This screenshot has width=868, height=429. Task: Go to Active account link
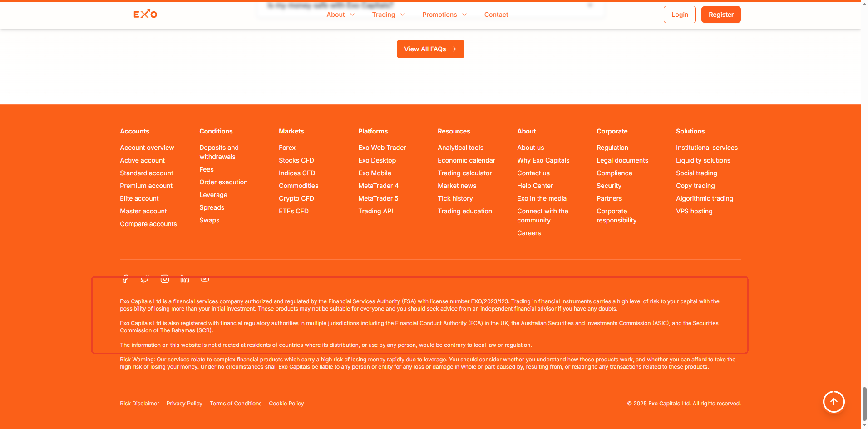tap(143, 160)
